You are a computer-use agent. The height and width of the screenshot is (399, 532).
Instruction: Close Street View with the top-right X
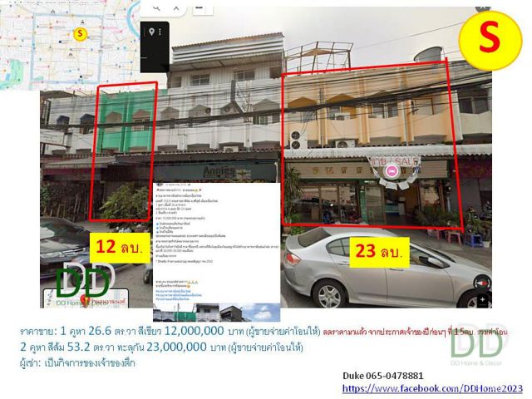point(482,7)
